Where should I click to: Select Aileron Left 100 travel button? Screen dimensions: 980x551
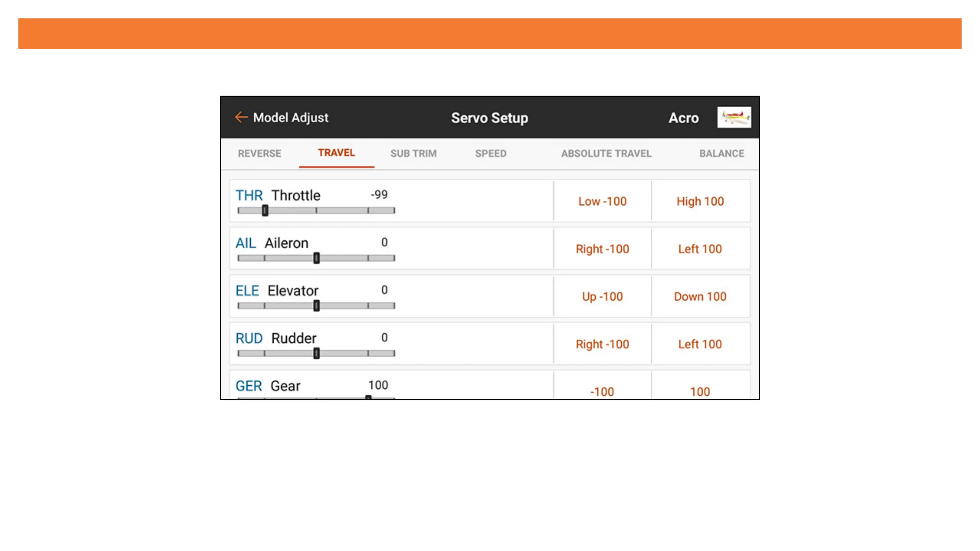pos(700,249)
